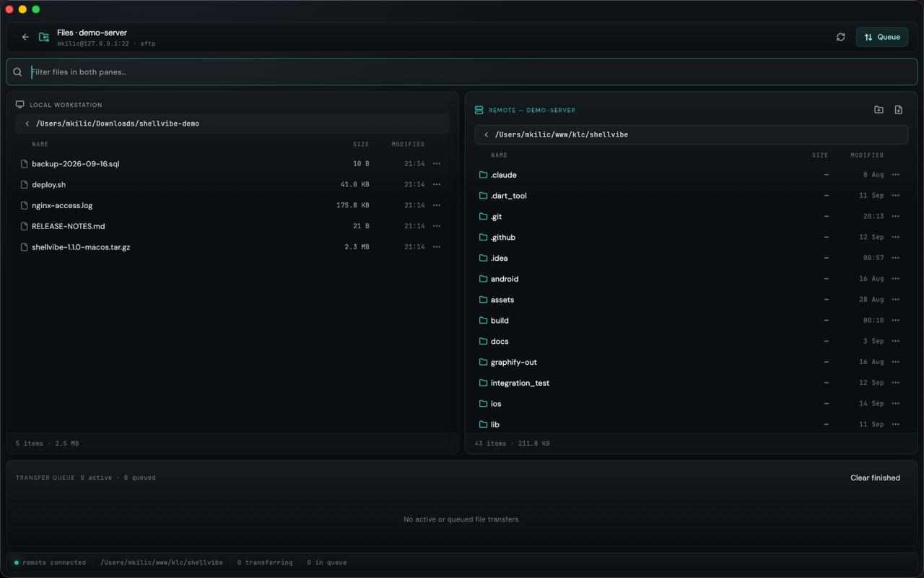Viewport: 924px width, 578px height.
Task: Open more options for the android folder
Action: click(x=896, y=279)
